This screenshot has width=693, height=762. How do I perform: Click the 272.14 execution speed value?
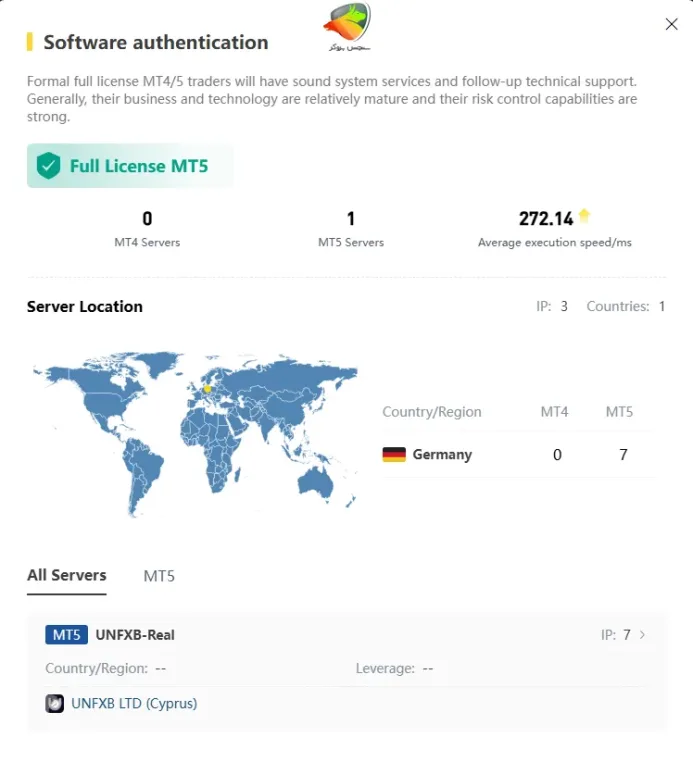click(x=546, y=219)
